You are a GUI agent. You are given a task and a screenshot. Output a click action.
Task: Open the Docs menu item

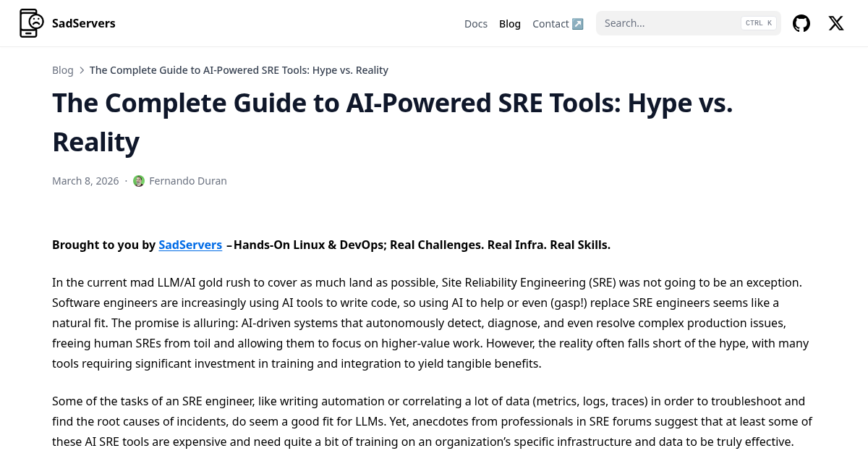click(476, 24)
